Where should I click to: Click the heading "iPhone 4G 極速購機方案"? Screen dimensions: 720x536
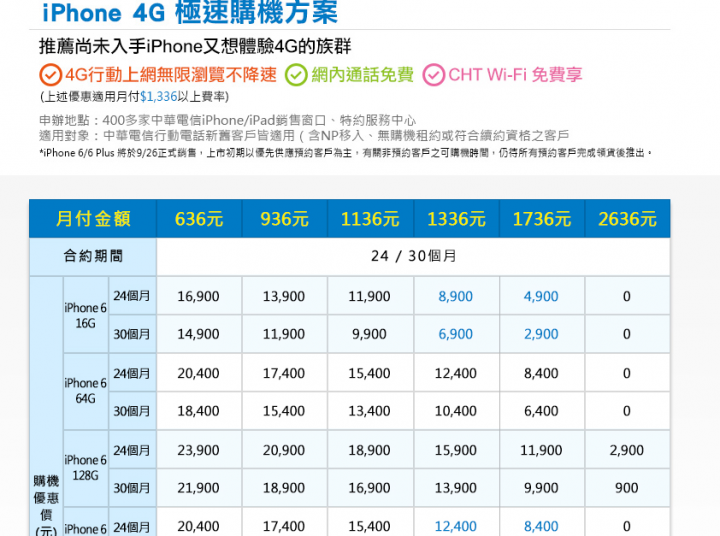tap(190, 12)
